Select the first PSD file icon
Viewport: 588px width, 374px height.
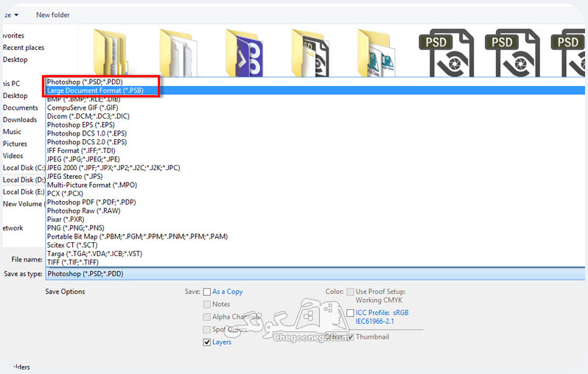(447, 52)
